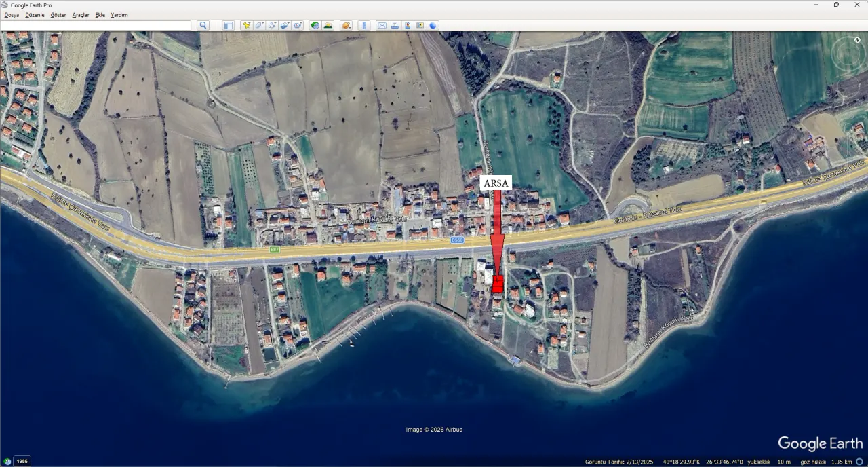Click the Google Earth Pro title bar icon
Viewport: 868px width, 467px height.
click(x=5, y=5)
